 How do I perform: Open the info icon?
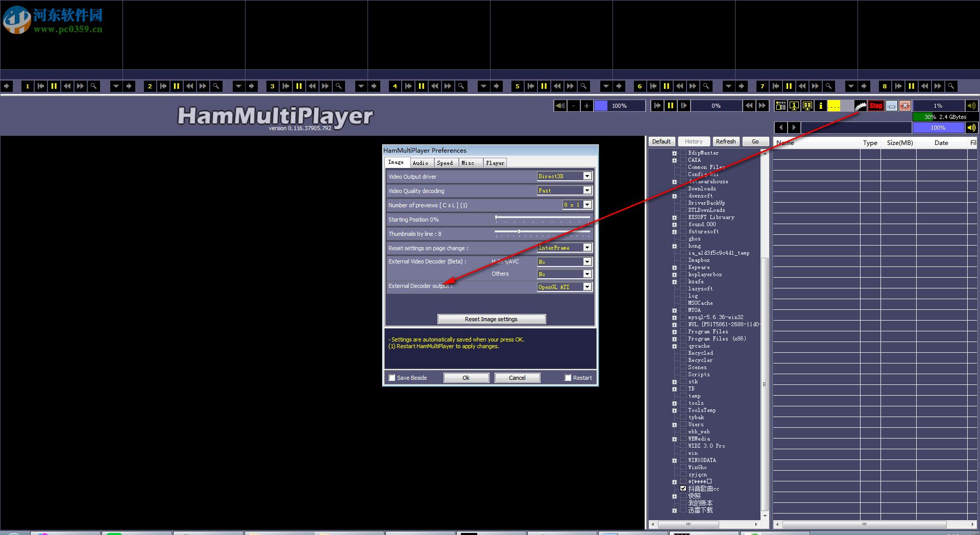pos(821,106)
